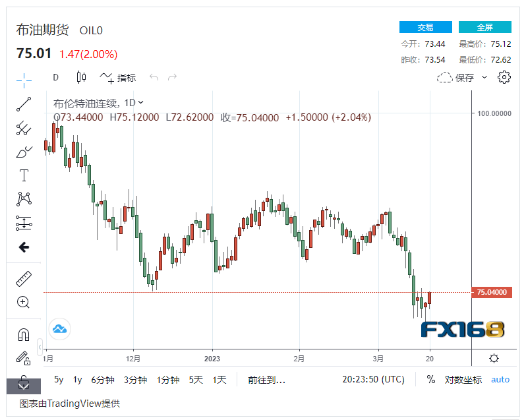Click the blue cloud icon on chart
The height and width of the screenshot is (420, 526).
pos(60,329)
